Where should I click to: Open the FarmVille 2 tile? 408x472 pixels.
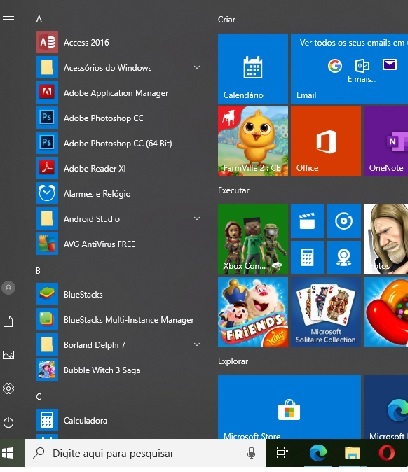253,141
